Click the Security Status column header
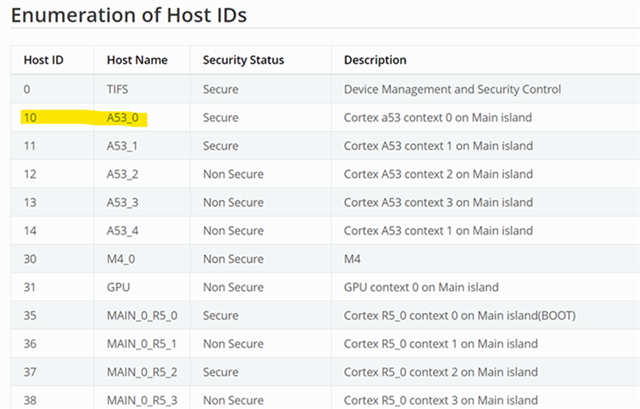The width and height of the screenshot is (640, 409). (x=243, y=60)
